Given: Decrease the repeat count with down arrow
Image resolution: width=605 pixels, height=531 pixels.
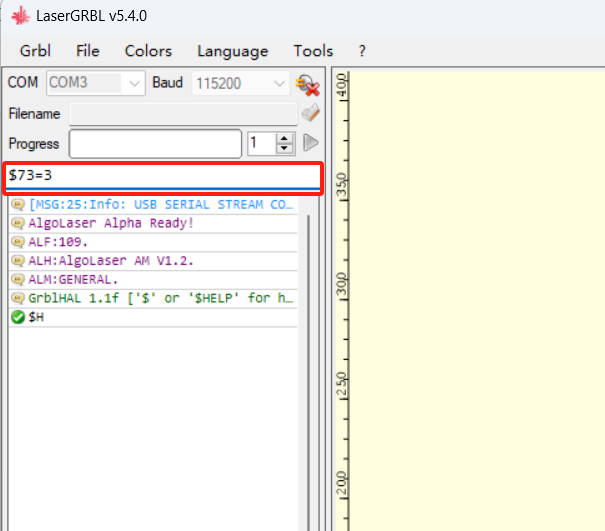Looking at the screenshot, I should [x=285, y=148].
